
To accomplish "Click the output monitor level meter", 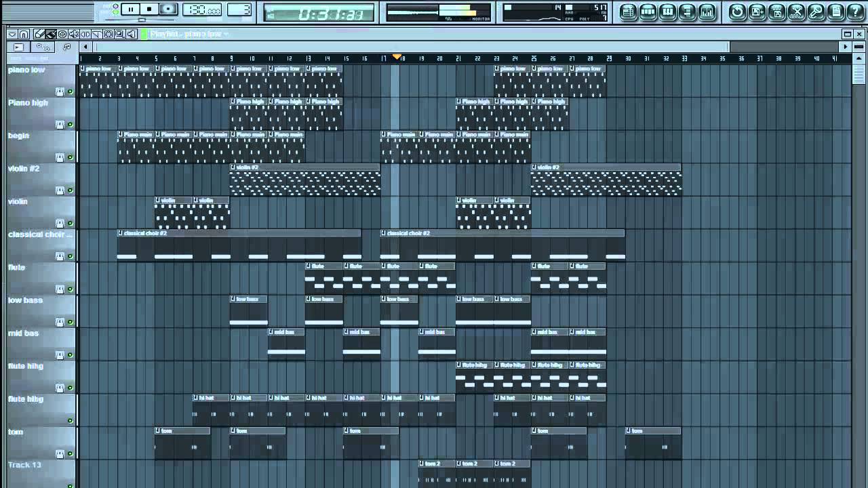I will pos(438,12).
